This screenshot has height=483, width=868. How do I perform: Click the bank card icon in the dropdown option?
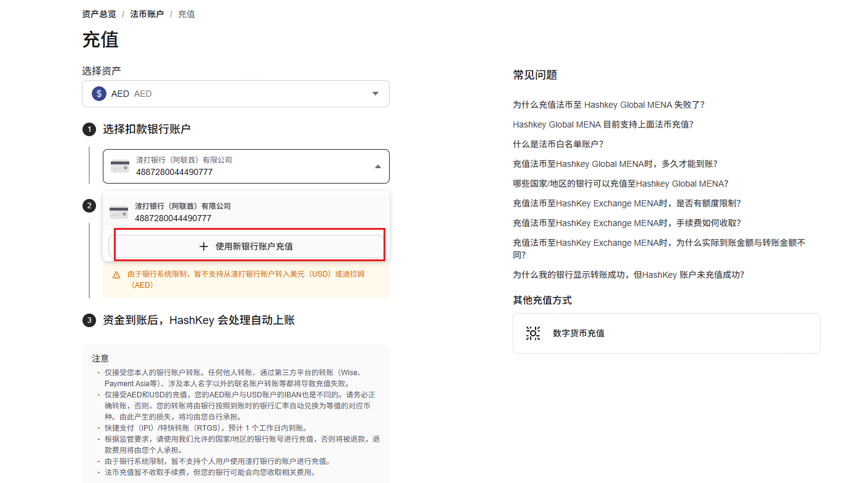click(119, 213)
